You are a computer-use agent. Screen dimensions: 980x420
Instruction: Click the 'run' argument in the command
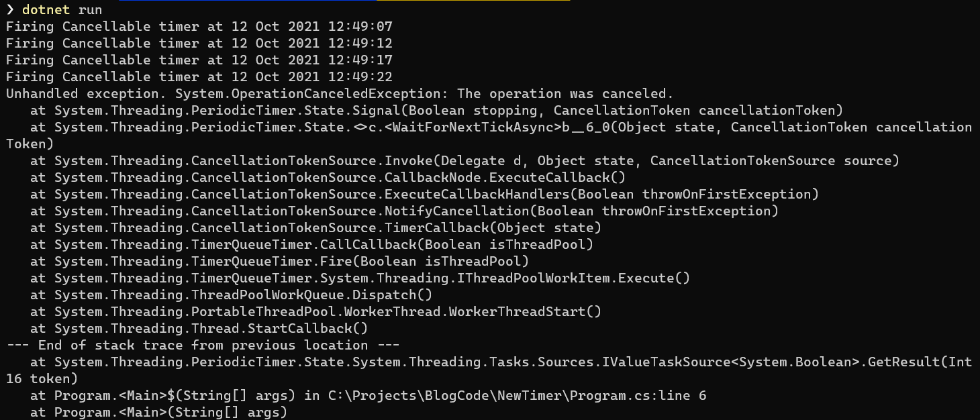point(91,10)
